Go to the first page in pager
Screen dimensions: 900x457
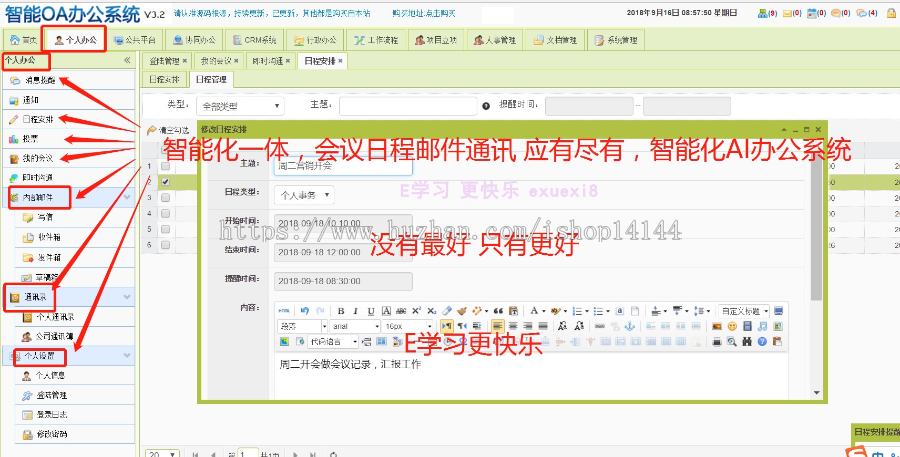(196, 454)
